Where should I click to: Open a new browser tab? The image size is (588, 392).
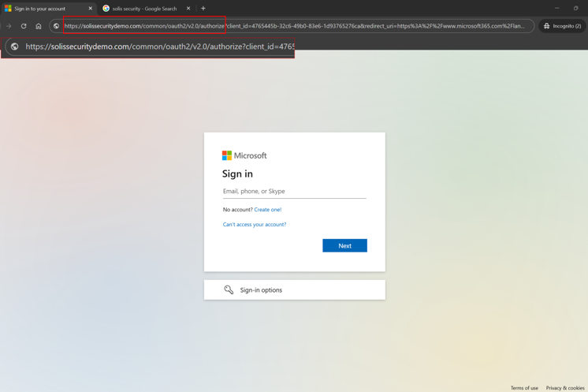pos(203,8)
